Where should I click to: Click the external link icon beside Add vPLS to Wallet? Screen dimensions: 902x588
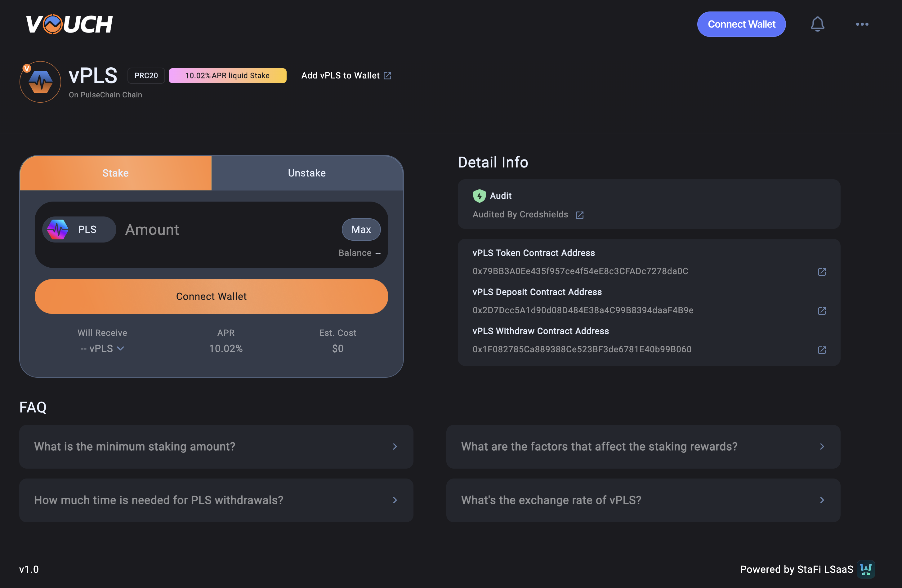[387, 76]
